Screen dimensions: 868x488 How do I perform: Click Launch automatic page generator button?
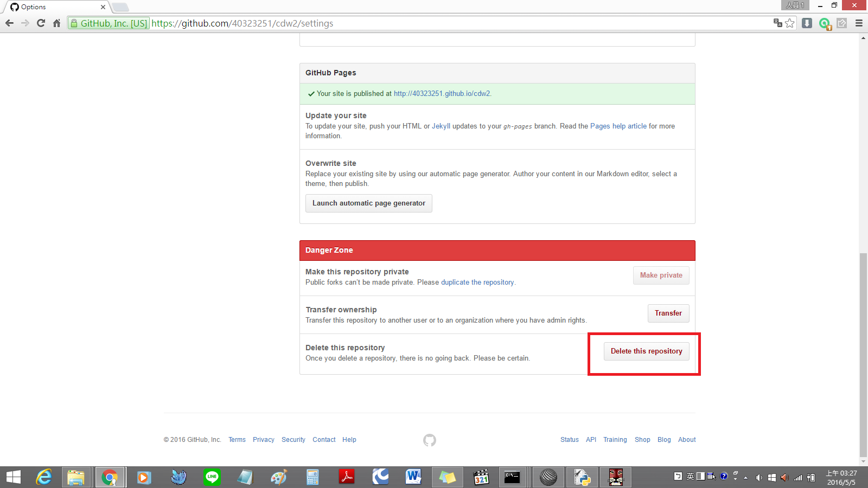pos(369,203)
